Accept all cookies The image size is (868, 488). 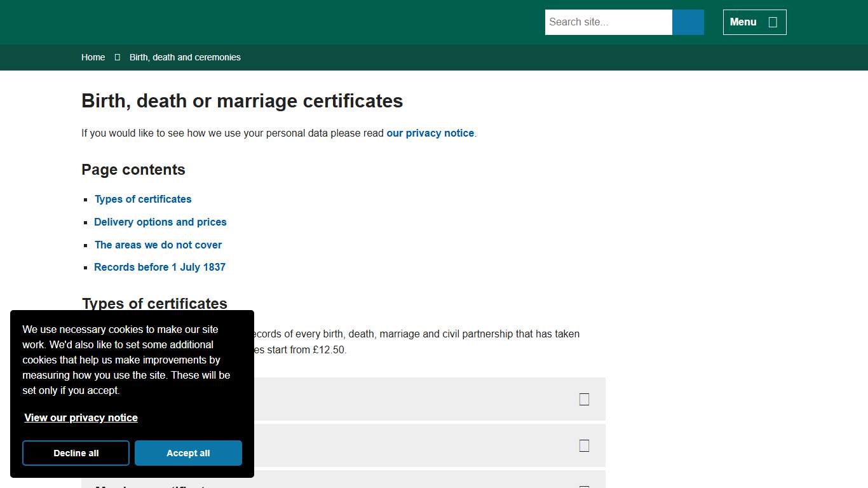(188, 453)
